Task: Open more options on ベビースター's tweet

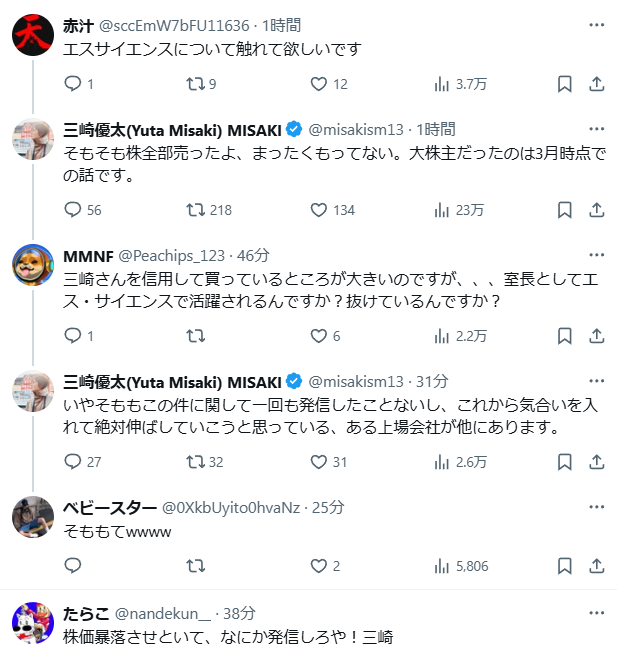Action: [596, 506]
